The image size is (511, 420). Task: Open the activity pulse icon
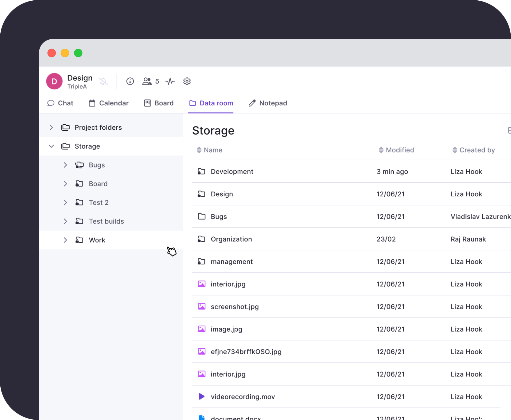tap(170, 81)
